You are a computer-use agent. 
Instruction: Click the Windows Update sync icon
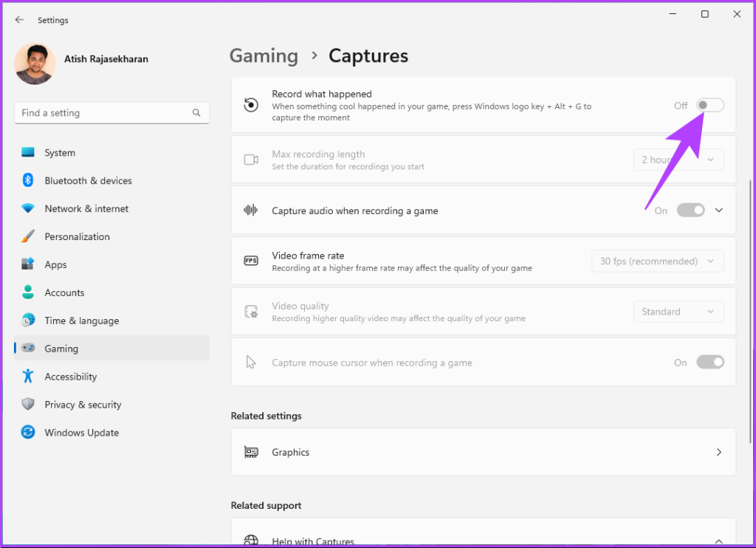coord(28,433)
